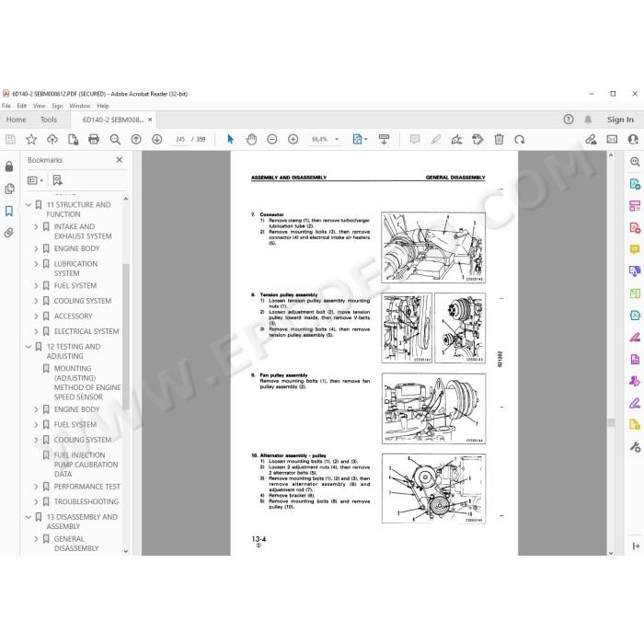This screenshot has height=644, width=644.
Task: Click the account profile icon
Action: click(x=633, y=140)
